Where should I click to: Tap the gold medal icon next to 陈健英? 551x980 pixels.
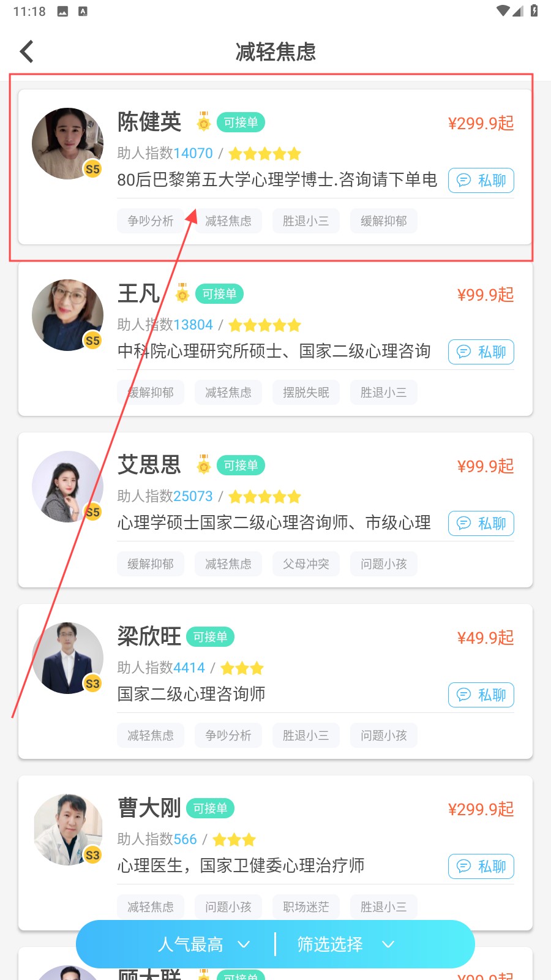(204, 122)
